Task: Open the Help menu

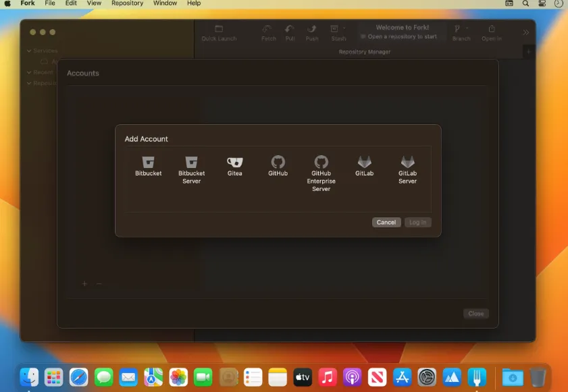Action: point(194,3)
